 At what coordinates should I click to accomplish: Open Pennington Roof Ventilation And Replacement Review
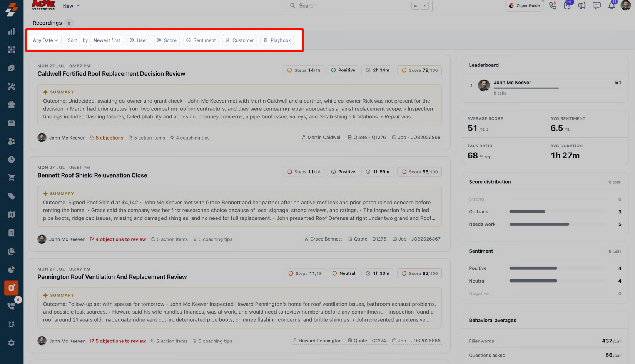[x=112, y=277]
